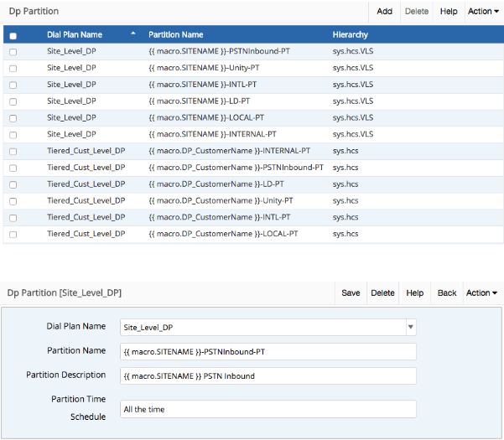Save the Site_Level_DP partition
This screenshot has height=440, width=504.
tap(351, 293)
